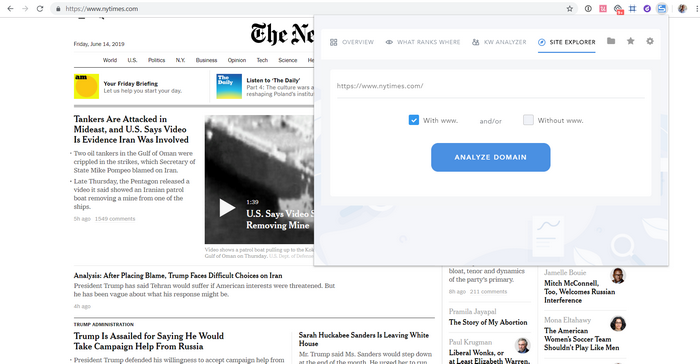Screen dimensions: 700x364
Task: Go back with the browser back arrow
Action: (x=10, y=8)
